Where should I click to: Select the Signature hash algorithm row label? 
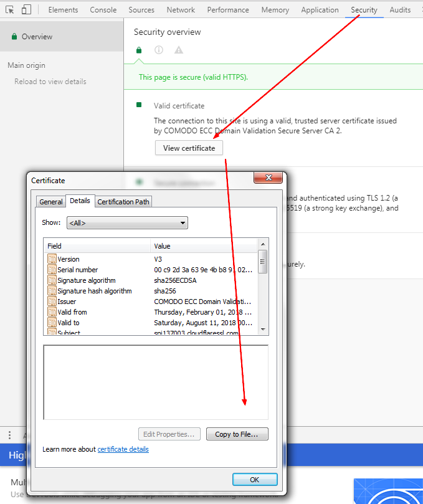(95, 291)
